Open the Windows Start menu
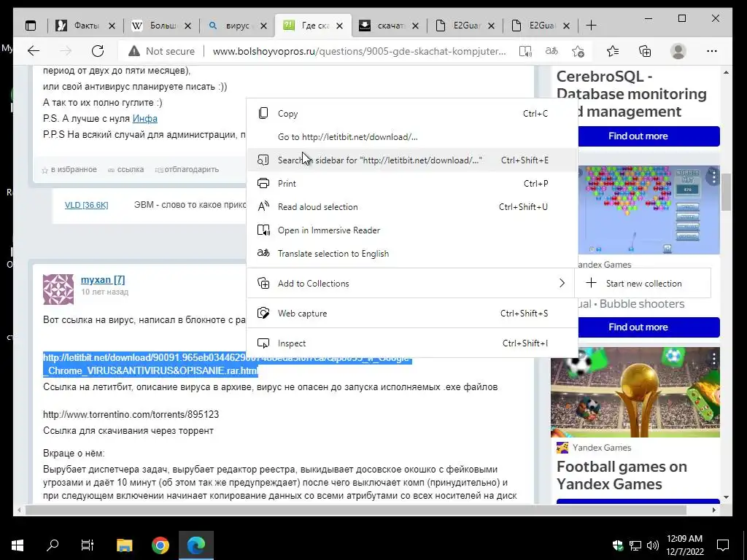Viewport: 747px width, 560px height. click(x=18, y=545)
